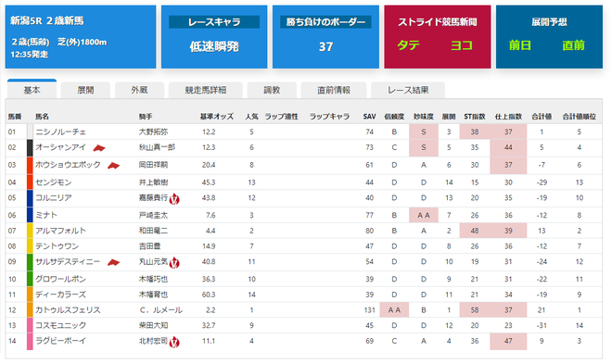Click the 基準オッズ column header
Viewport: 612px width, 364px height.
tap(217, 117)
